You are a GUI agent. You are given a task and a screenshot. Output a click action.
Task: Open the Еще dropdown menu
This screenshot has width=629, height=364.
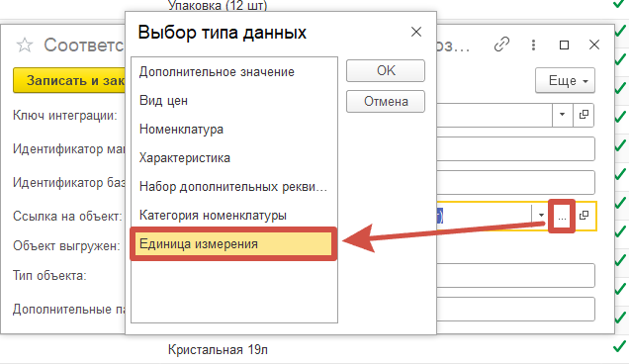click(x=565, y=81)
